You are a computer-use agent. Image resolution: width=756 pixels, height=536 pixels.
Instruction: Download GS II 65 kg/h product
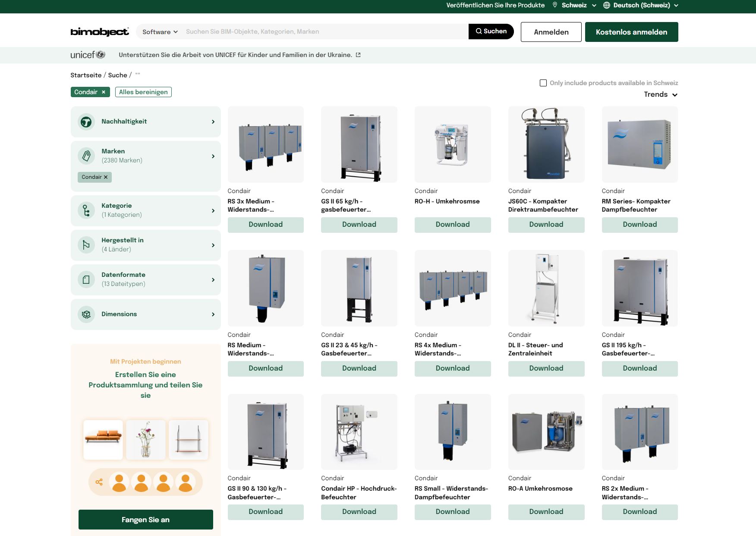pyautogui.click(x=359, y=225)
